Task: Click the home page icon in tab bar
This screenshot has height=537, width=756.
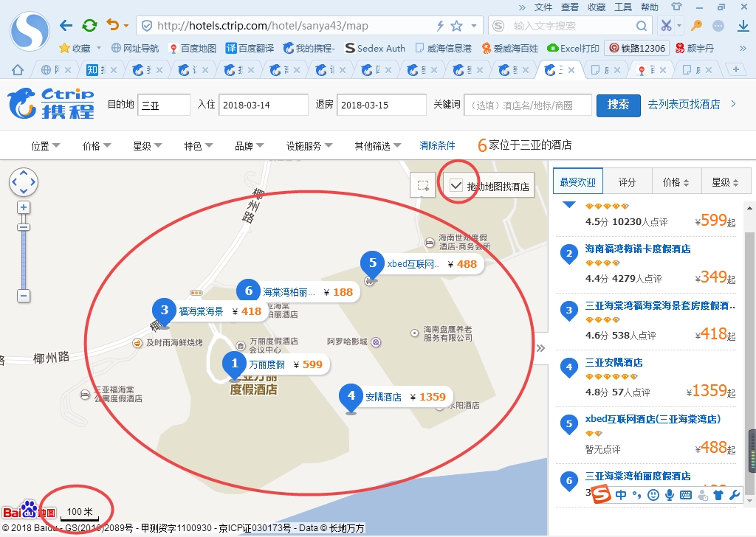Action: click(x=18, y=70)
